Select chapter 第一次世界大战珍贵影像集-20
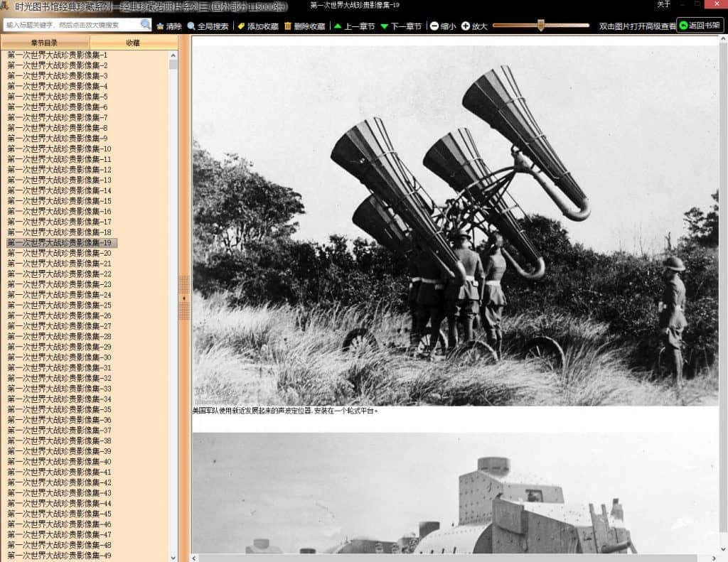The image size is (728, 562). 59,253
